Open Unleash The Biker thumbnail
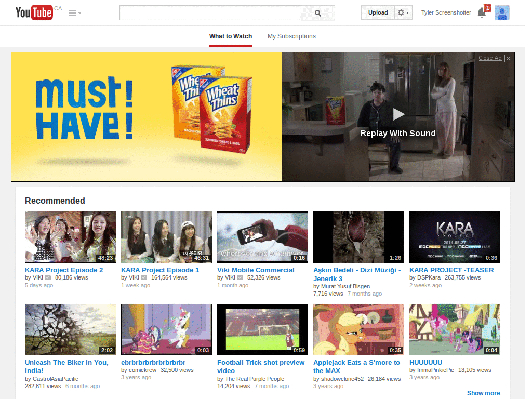 [70, 329]
